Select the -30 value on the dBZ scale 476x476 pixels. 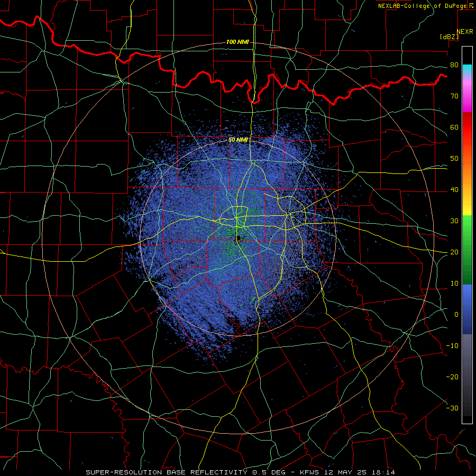click(452, 408)
